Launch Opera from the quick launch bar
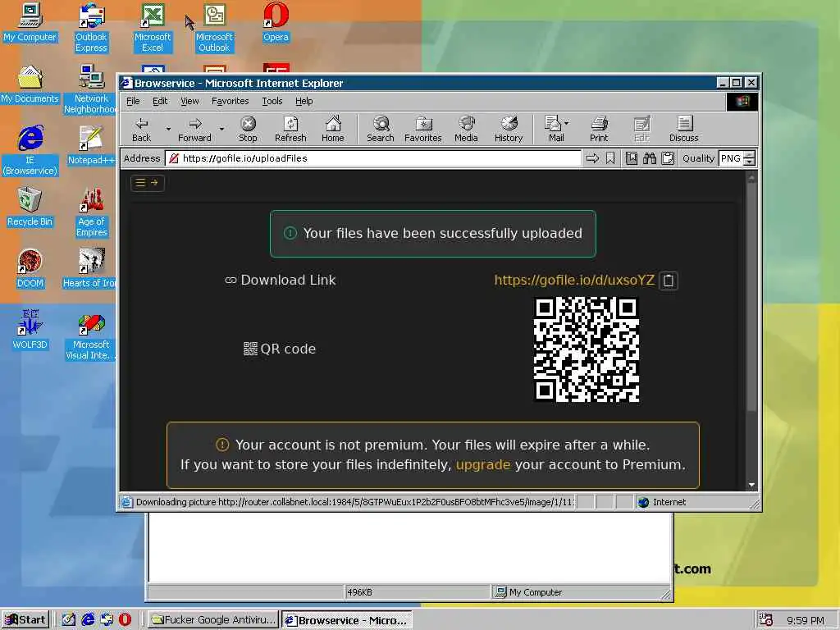 click(x=125, y=620)
